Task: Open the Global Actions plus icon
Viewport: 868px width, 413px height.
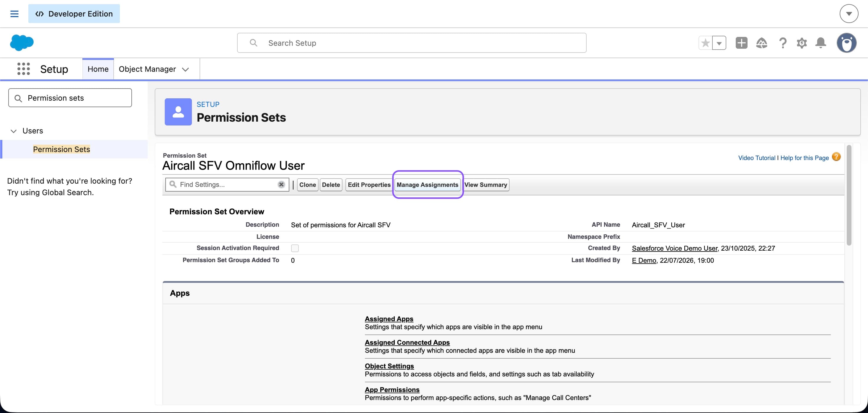Action: coord(741,43)
